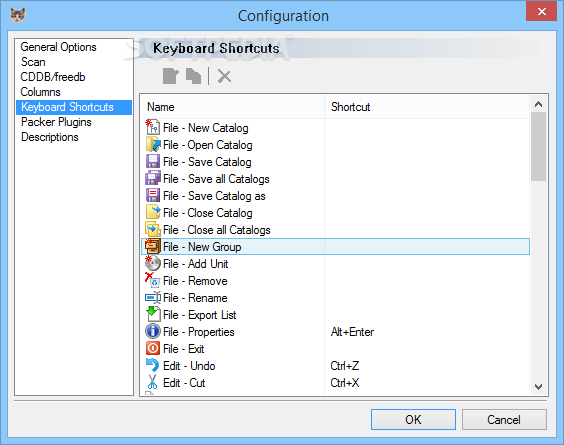564x445 pixels.
Task: Click the scrollbar down arrow
Action: (538, 387)
